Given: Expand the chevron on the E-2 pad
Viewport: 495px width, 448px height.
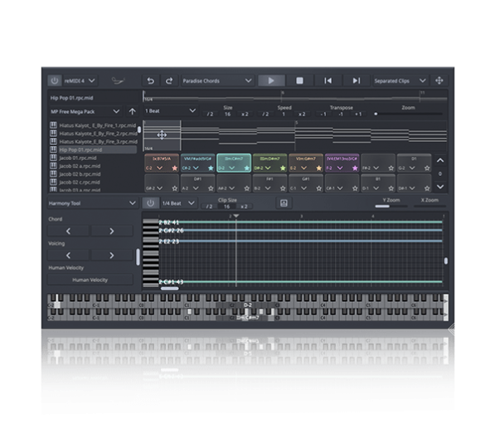Looking at the screenshot, I should click(303, 168).
